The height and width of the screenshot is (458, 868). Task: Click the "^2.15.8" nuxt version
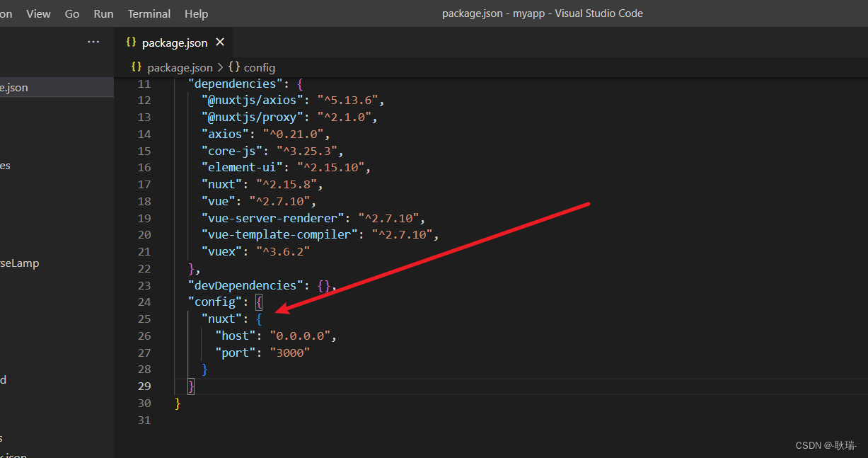pos(287,185)
